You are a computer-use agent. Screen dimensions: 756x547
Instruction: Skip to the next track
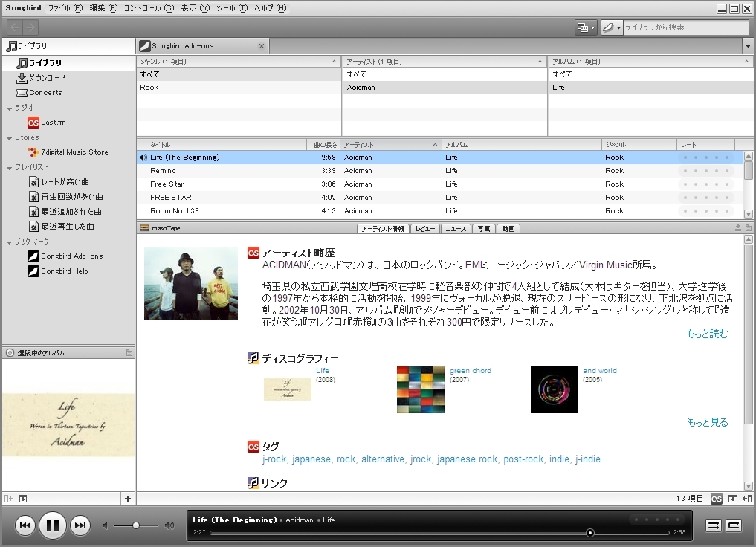pos(80,525)
